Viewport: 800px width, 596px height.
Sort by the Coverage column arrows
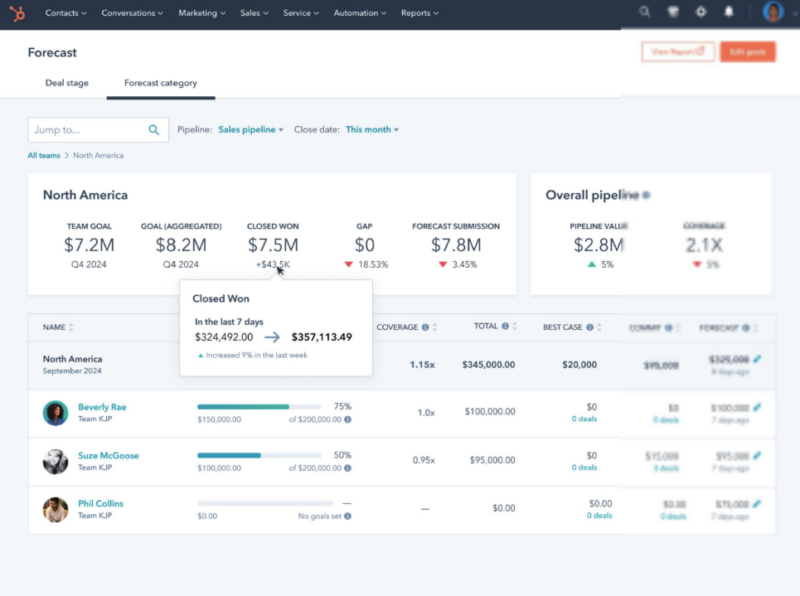[x=435, y=327]
